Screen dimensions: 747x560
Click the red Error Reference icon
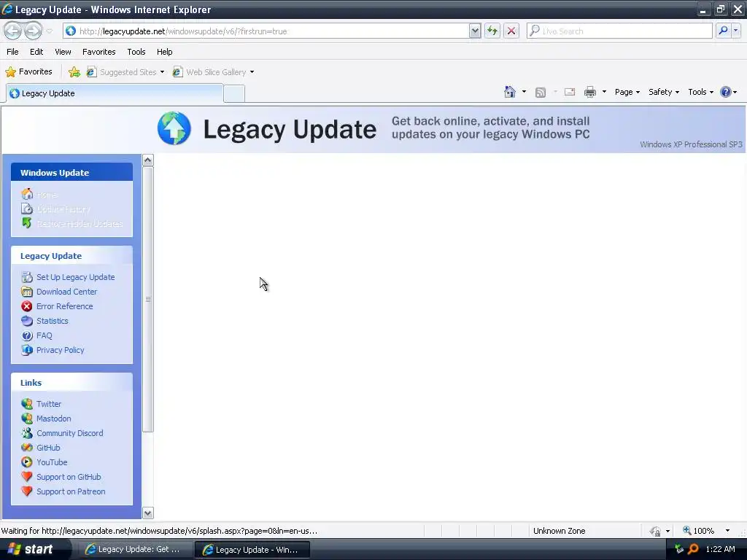pos(27,306)
